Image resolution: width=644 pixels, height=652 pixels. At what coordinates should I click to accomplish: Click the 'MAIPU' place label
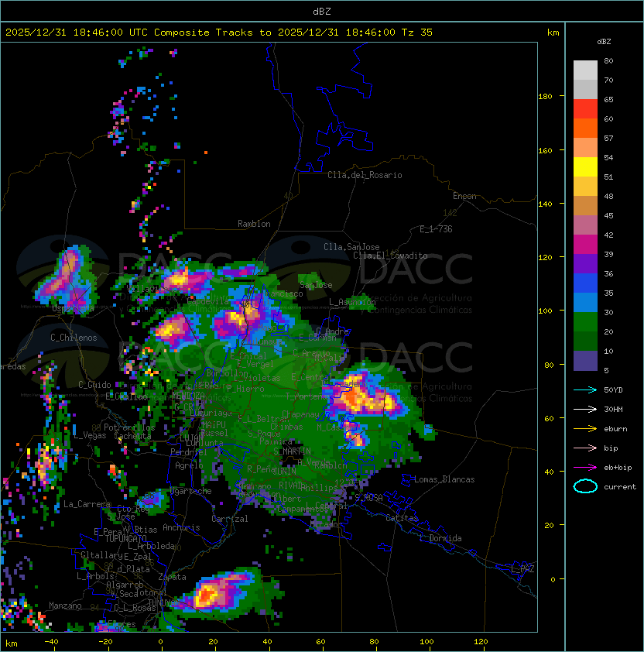coord(214,425)
